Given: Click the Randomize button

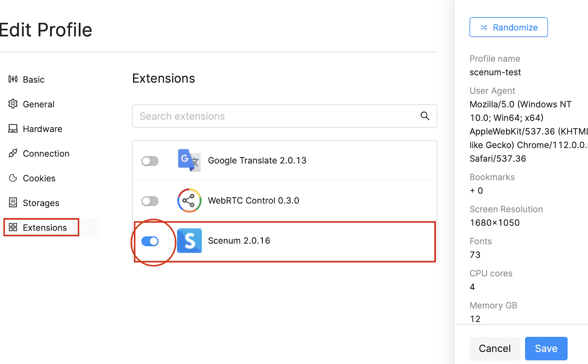Looking at the screenshot, I should 509,27.
